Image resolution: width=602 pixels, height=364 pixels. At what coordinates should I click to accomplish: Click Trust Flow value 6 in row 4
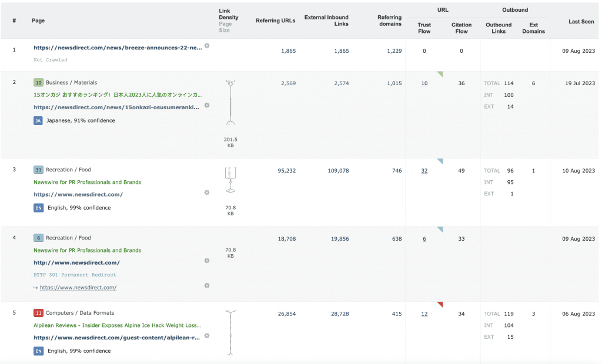click(424, 239)
